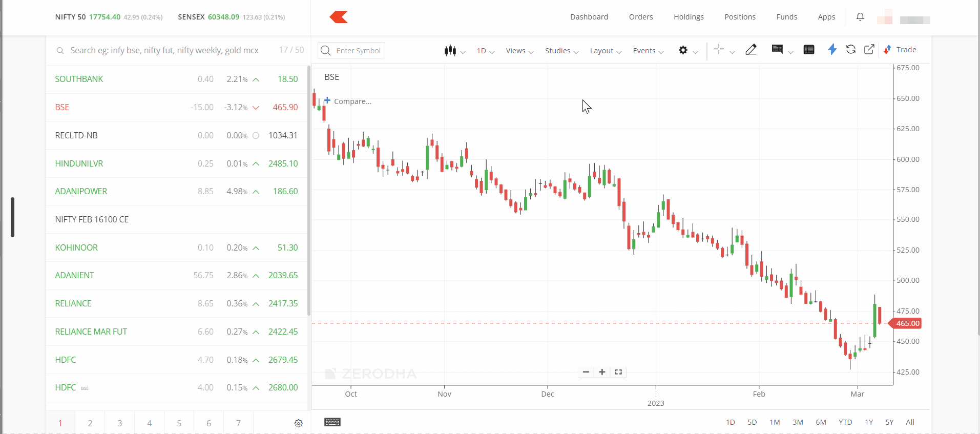Screen dimensions: 980x434
Task: Toggle full-screen chart view
Action: [x=618, y=372]
